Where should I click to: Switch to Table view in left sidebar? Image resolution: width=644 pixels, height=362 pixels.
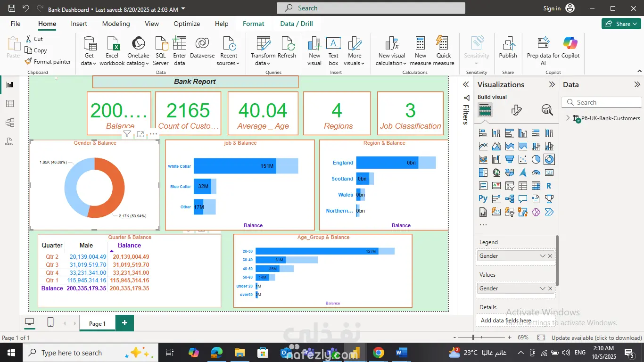point(9,104)
